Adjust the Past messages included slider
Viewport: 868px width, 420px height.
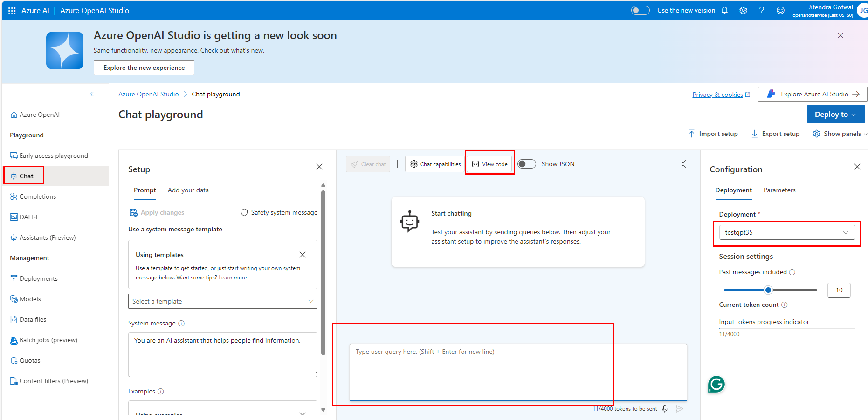pyautogui.click(x=768, y=290)
